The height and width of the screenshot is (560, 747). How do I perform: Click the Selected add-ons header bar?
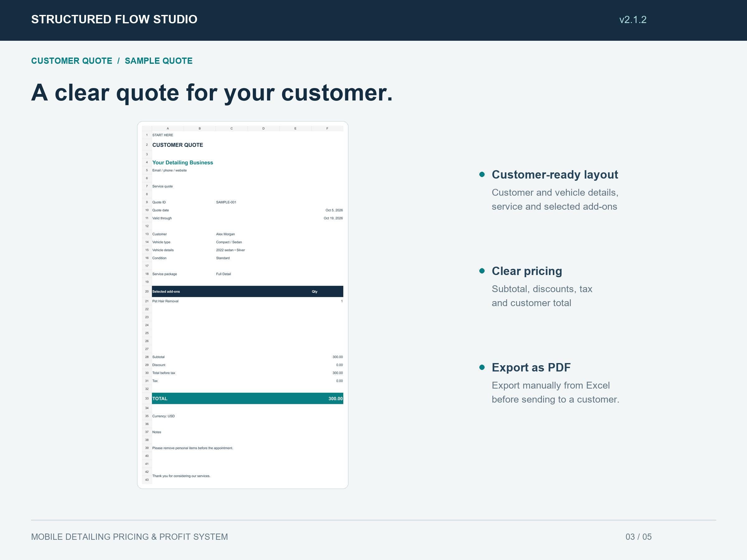(x=247, y=291)
